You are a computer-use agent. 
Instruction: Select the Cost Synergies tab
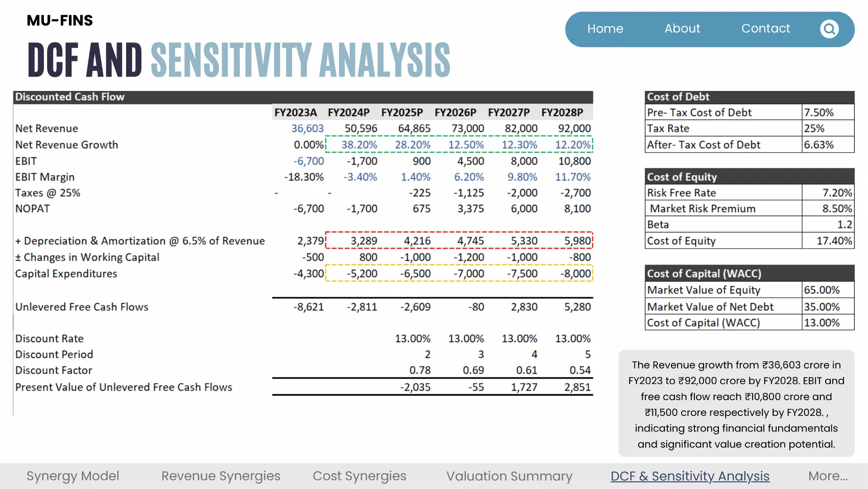359,476
